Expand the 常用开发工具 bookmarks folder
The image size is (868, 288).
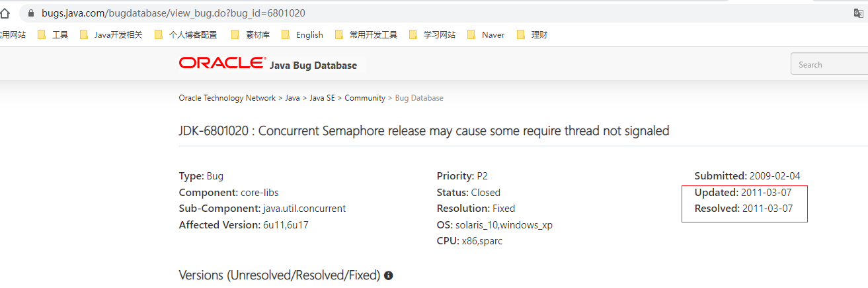tap(366, 35)
